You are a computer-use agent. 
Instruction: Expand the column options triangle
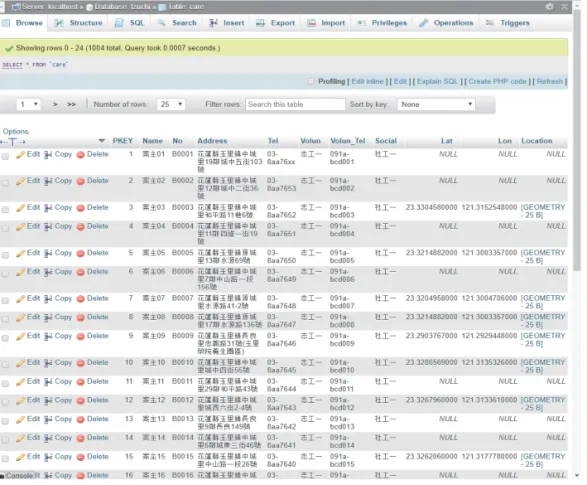click(101, 141)
